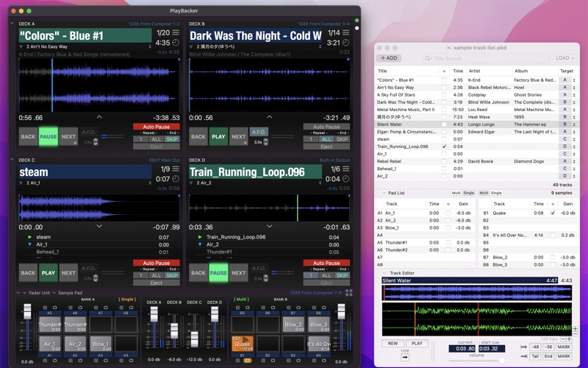Pause playback on Deck A
This screenshot has height=368, width=588.
[49, 137]
